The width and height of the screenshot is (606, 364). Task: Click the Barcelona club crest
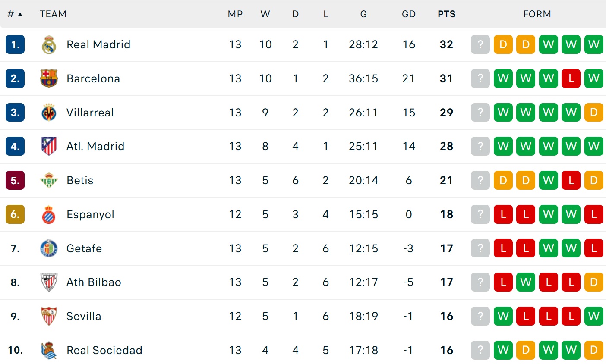click(x=49, y=78)
